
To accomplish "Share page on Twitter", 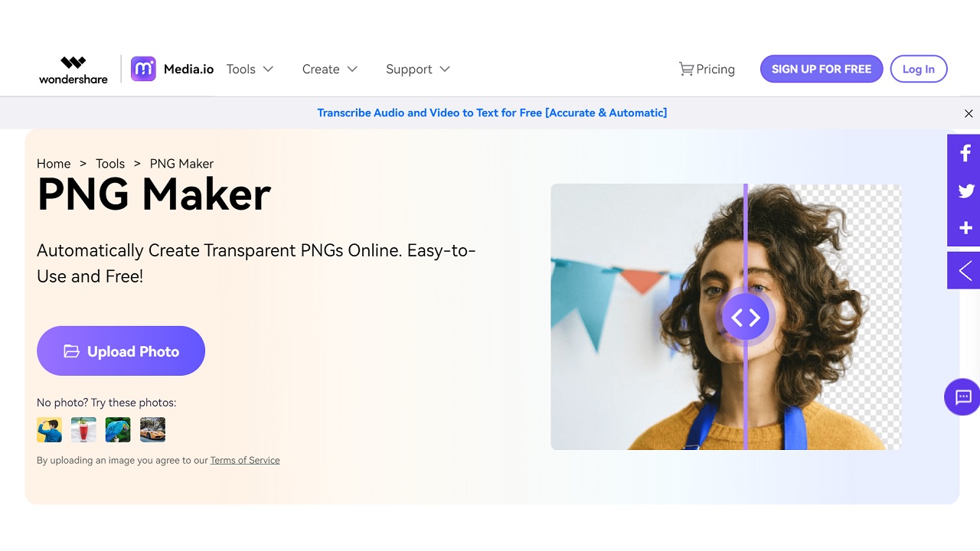I will pos(964,190).
